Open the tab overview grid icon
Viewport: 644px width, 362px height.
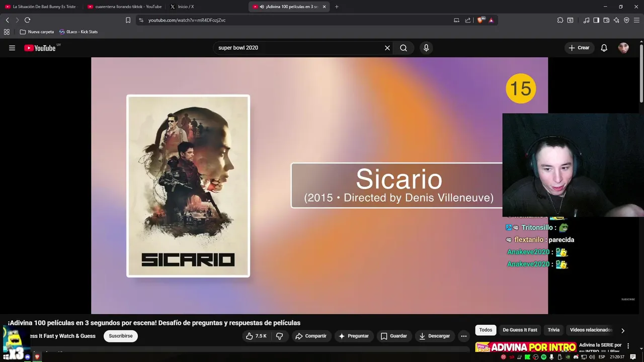point(7,32)
